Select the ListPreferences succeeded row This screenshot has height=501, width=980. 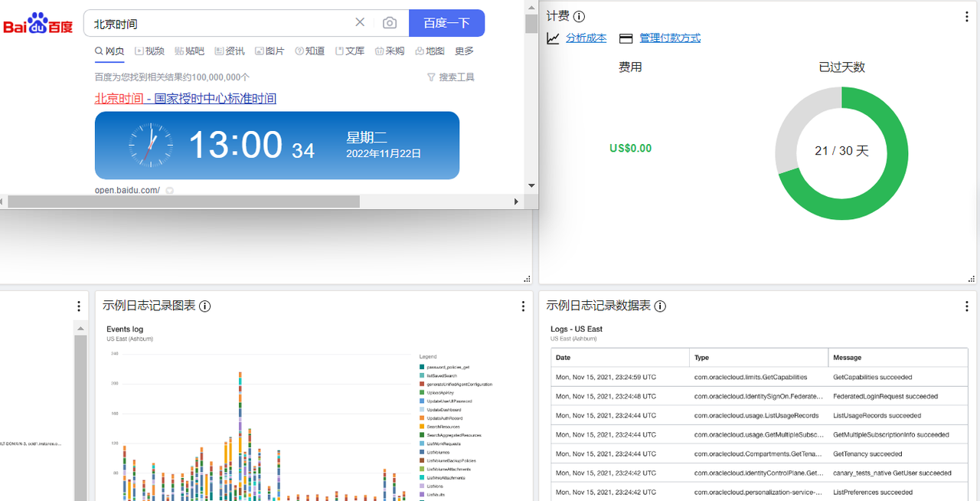tap(759, 492)
